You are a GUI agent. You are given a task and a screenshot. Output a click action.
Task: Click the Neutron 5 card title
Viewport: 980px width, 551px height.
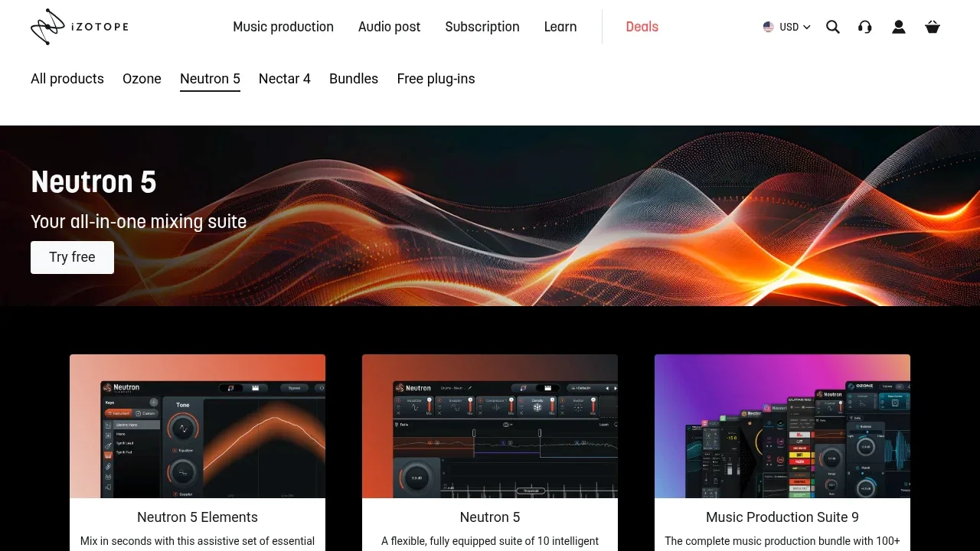coord(490,517)
